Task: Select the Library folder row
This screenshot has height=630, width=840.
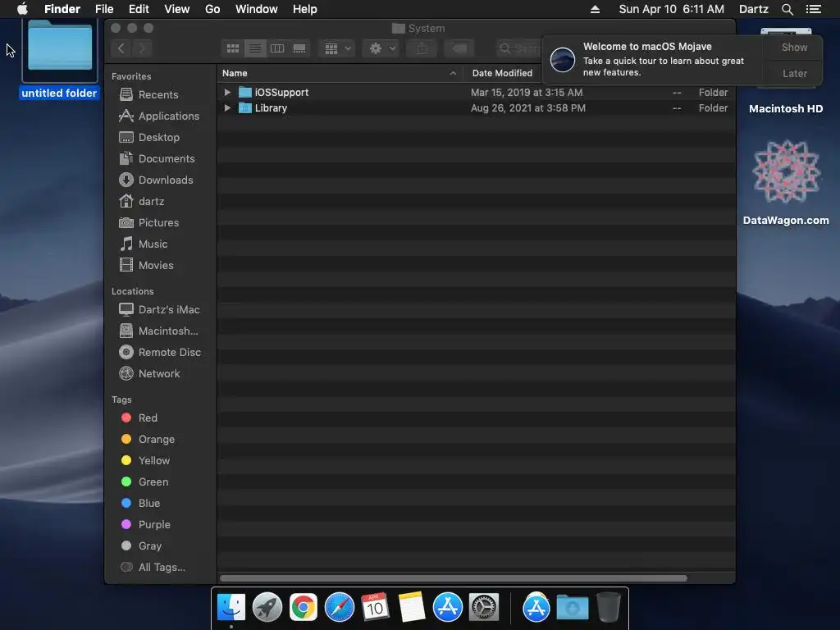Action: (x=476, y=107)
